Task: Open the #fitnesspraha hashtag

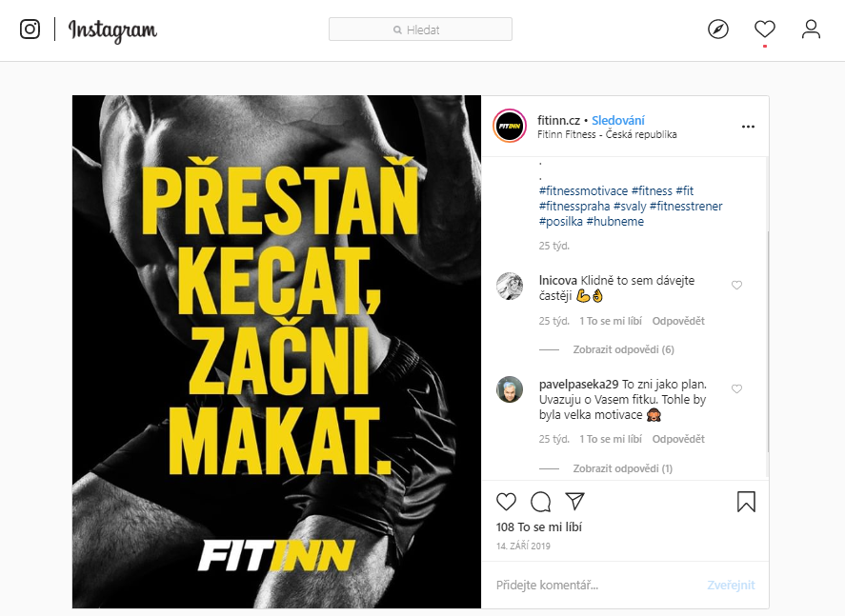Action: (x=573, y=207)
